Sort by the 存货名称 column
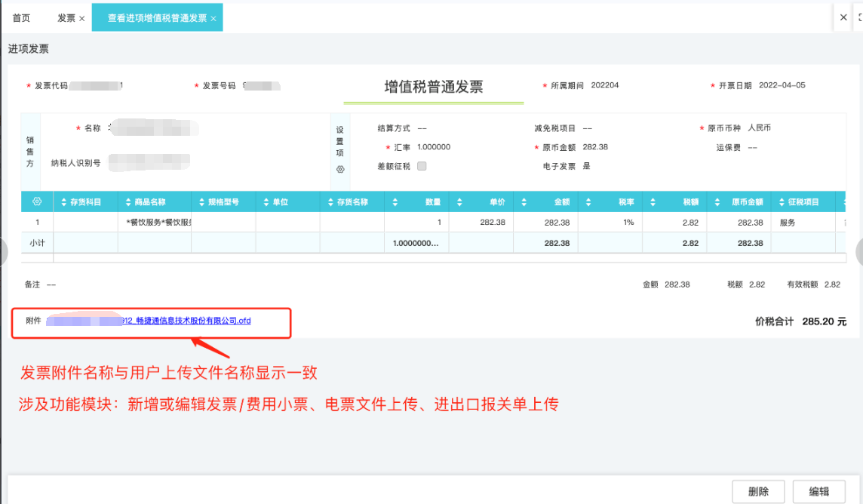The image size is (863, 504). tap(330, 202)
